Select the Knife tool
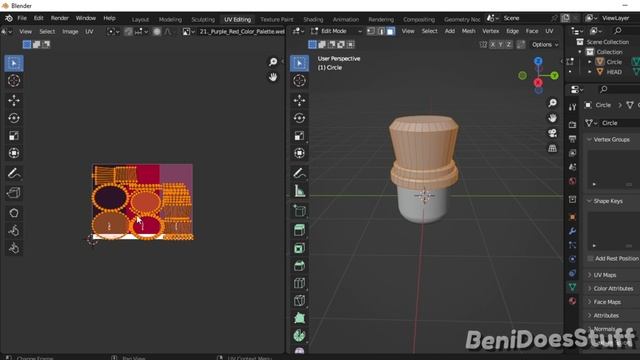640x360 pixels. (x=300, y=300)
